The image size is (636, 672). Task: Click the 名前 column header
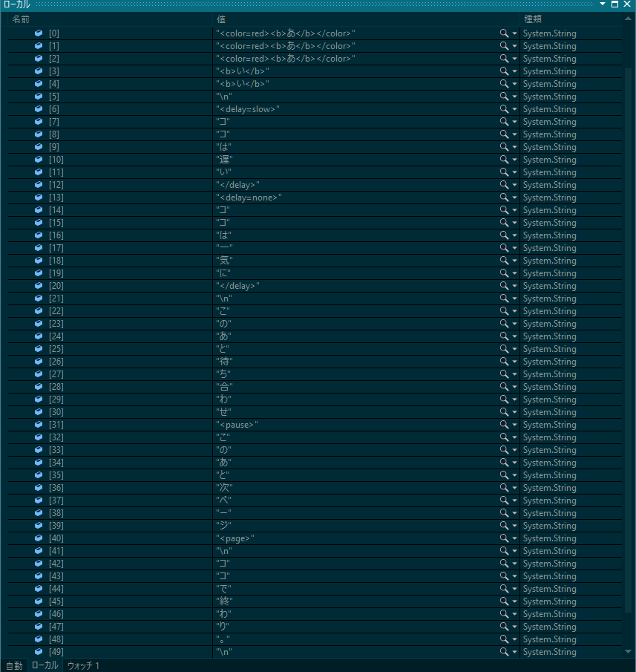[21, 19]
